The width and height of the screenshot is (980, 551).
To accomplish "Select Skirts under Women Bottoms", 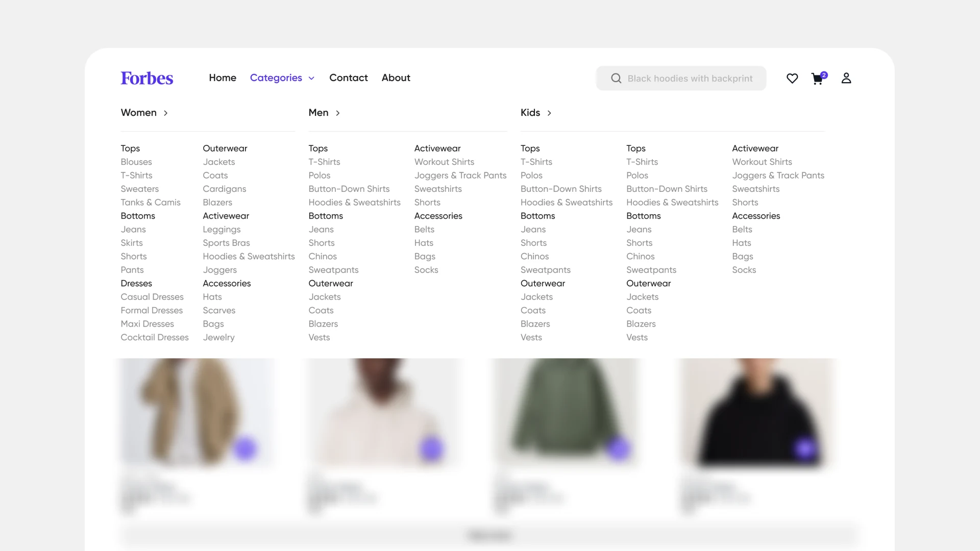I will [x=132, y=243].
